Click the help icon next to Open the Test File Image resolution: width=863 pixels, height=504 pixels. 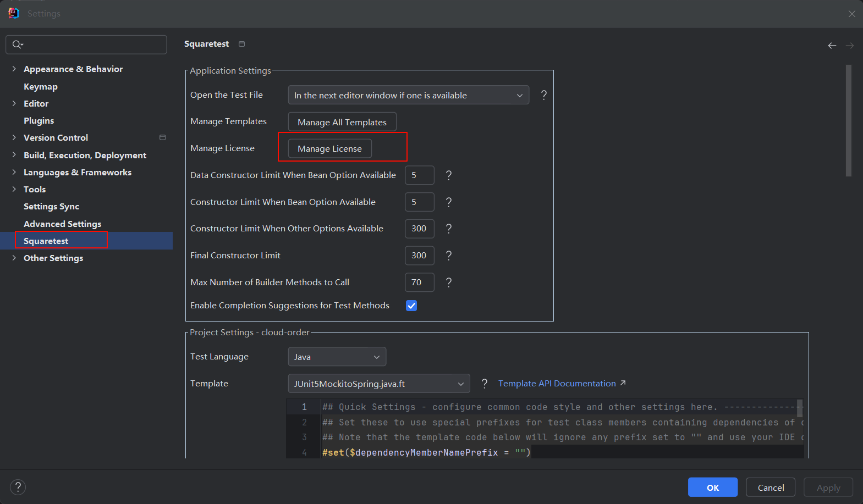(543, 95)
